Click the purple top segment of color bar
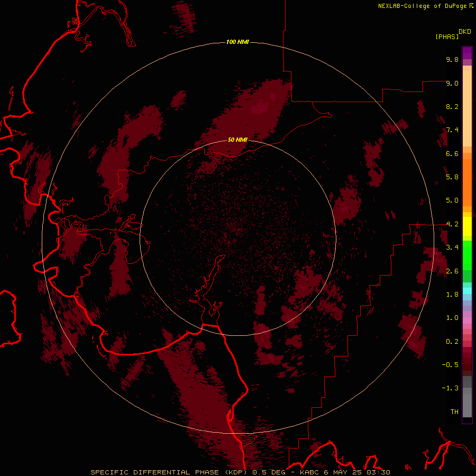This screenshot has width=476, height=476. [x=467, y=53]
